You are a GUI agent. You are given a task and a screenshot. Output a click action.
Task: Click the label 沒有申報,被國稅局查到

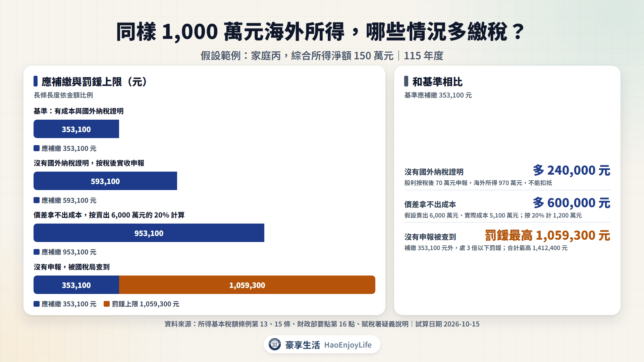tap(72, 267)
